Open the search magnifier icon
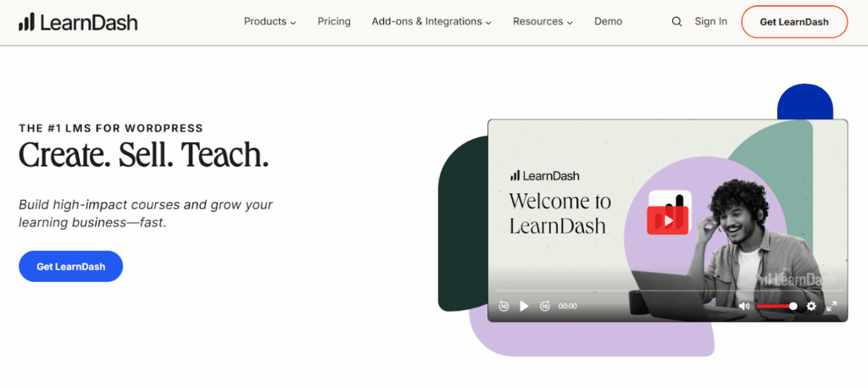This screenshot has height=388, width=868. coord(676,22)
